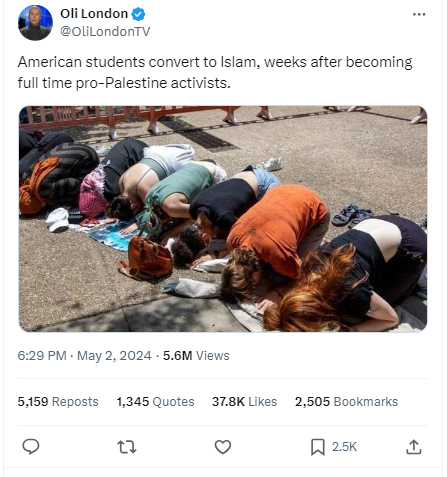Image resolution: width=447 pixels, height=477 pixels.
Task: Open the @OliLondonTV handle link
Action: [105, 32]
